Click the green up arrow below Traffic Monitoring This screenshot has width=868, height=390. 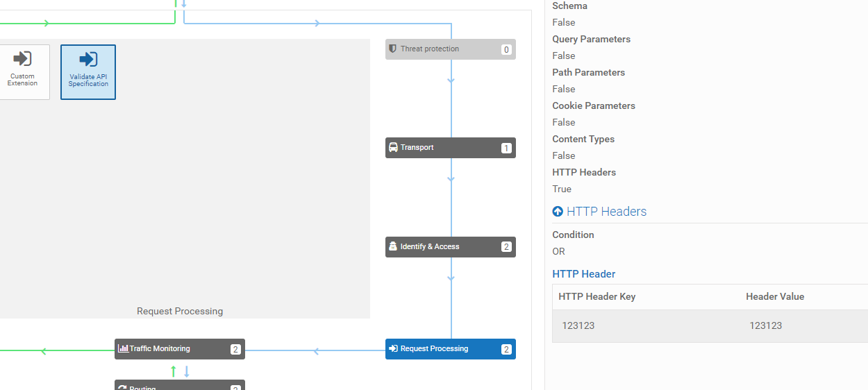[x=174, y=371]
